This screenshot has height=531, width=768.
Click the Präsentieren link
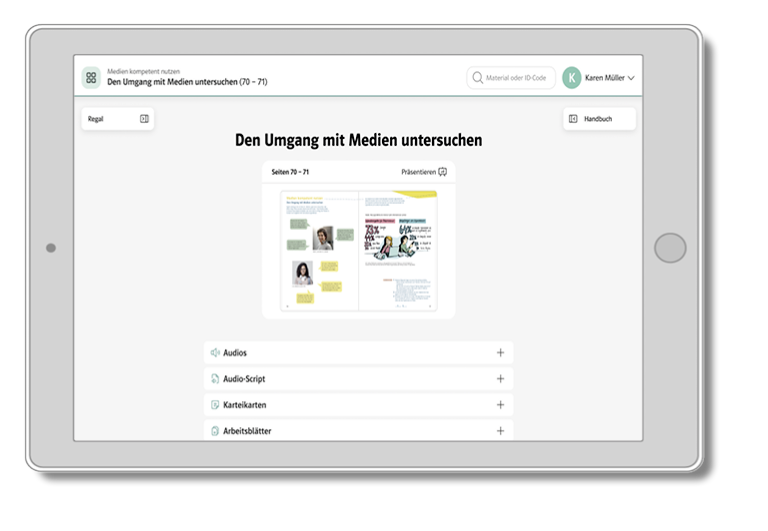coord(417,172)
